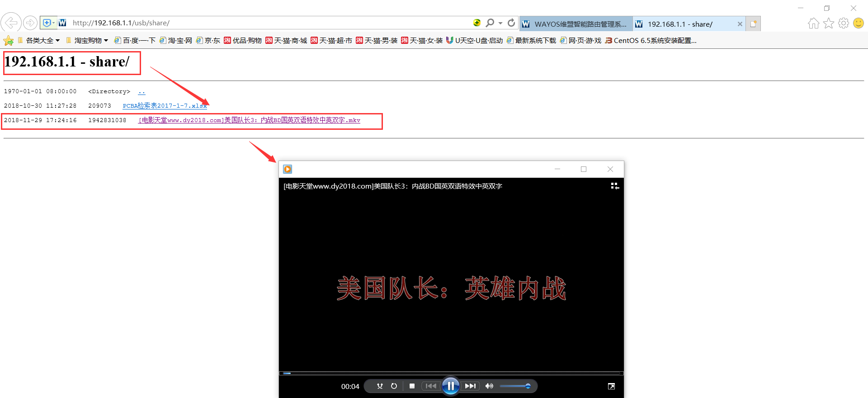Stop playback with the square stop button
Screen dimensions: 868x398
412,386
